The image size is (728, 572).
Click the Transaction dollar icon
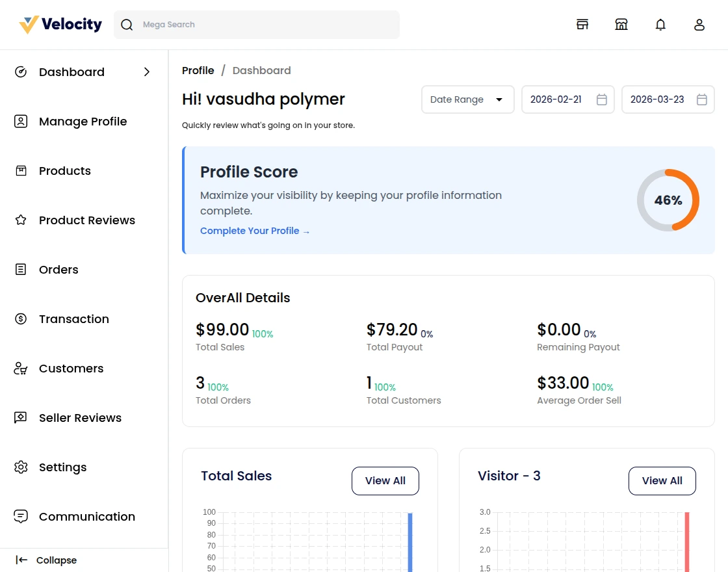pyautogui.click(x=20, y=318)
